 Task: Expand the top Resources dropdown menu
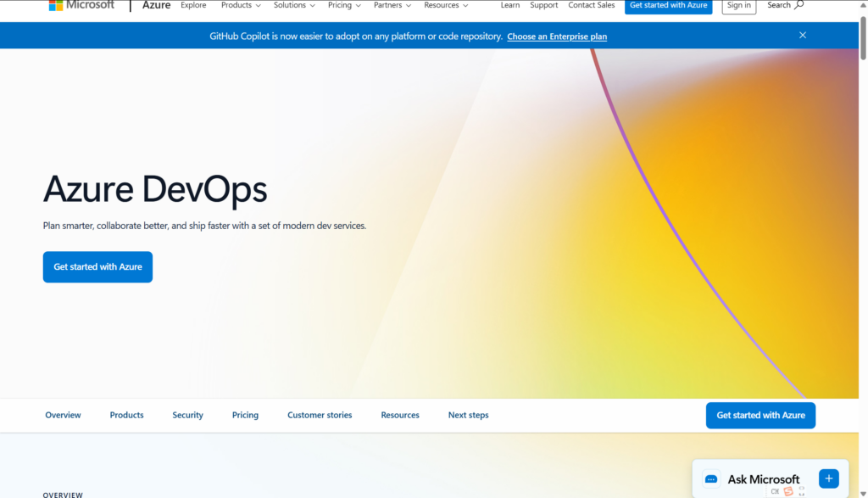(446, 5)
